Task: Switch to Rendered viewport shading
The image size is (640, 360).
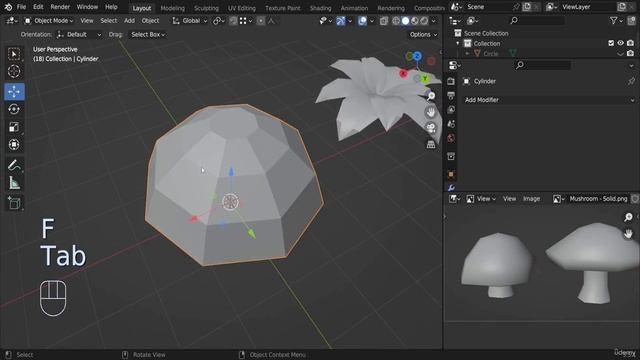Action: click(x=424, y=21)
